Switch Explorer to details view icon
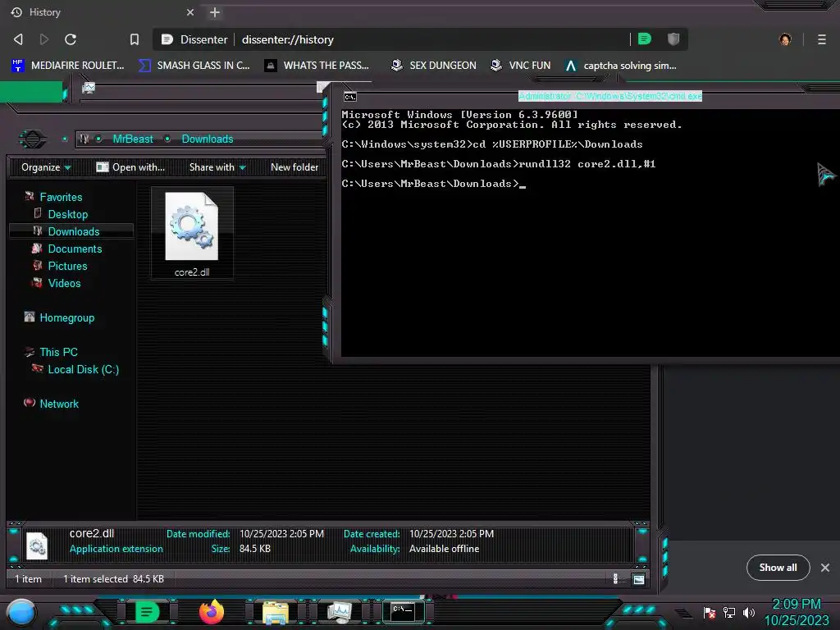Image resolution: width=840 pixels, height=630 pixels. [x=615, y=578]
